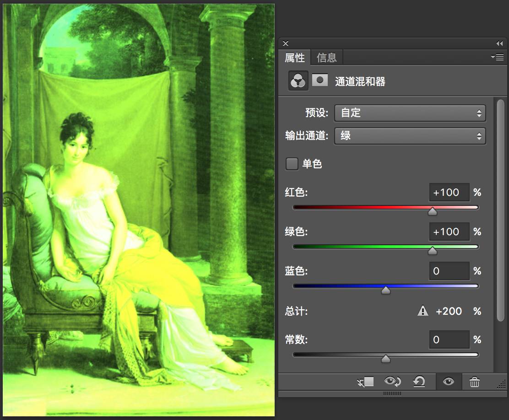Click the 常数 constant value field
Viewport: 509px width, 420px height.
[449, 339]
